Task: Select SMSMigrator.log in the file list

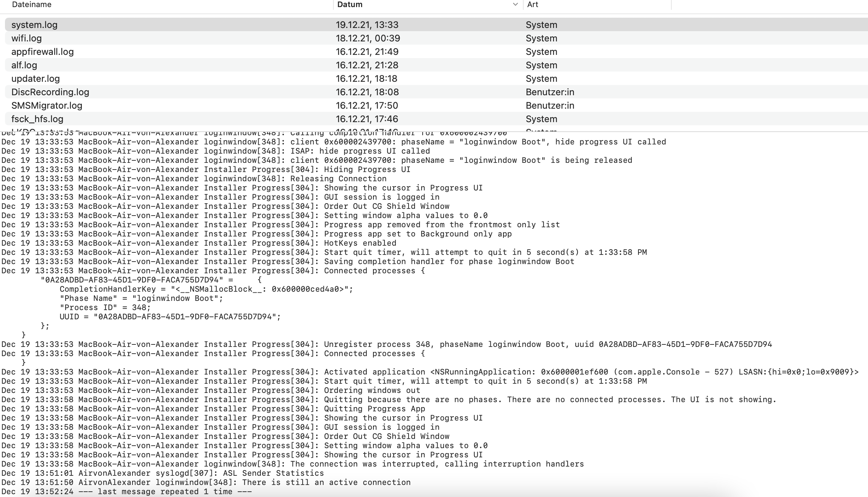Action: pos(47,105)
